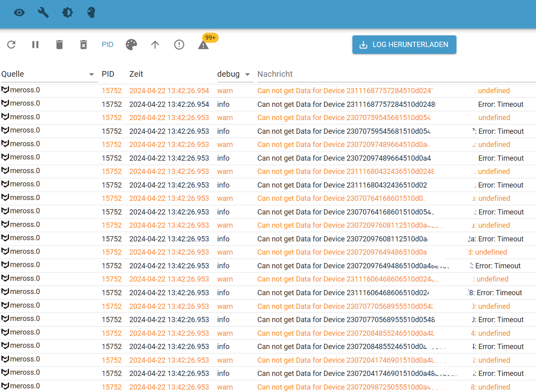Click the Nachricht filter input field
This screenshot has height=392, width=536.
396,74
